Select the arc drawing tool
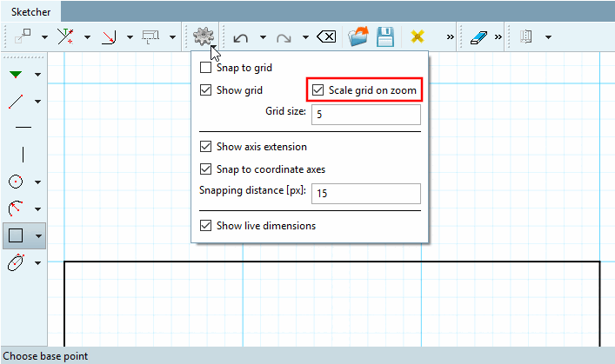This screenshot has width=615, height=364. tap(16, 208)
